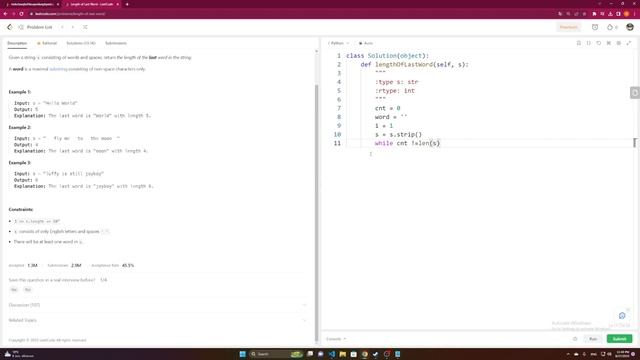Viewport: 640px width, 360px height.
Task: Pick a random problem with shuffle icon
Action: 85,27
